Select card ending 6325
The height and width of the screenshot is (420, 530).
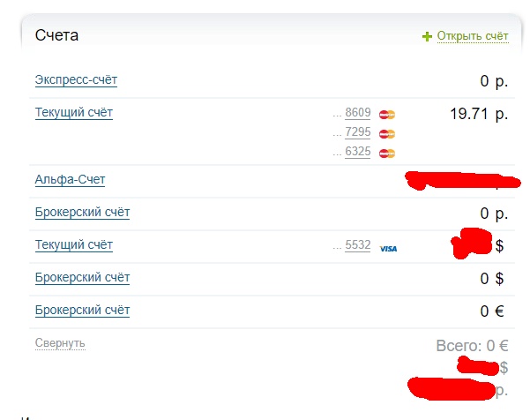click(x=358, y=151)
